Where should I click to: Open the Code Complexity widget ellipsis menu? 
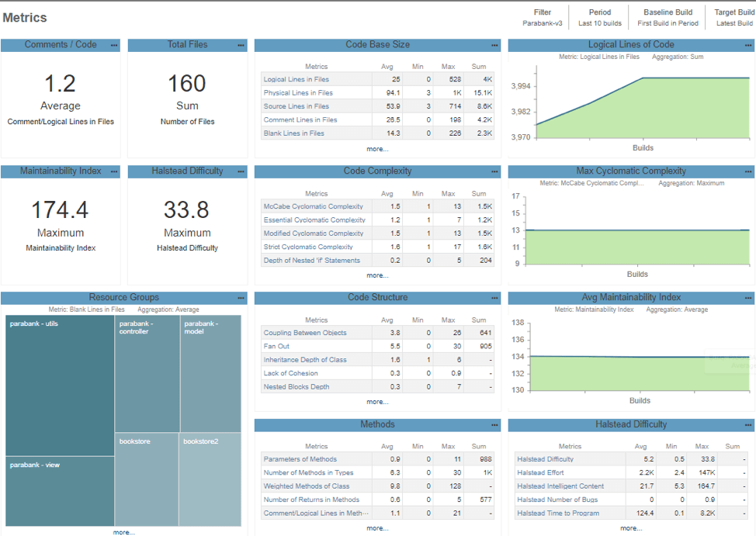pos(495,172)
